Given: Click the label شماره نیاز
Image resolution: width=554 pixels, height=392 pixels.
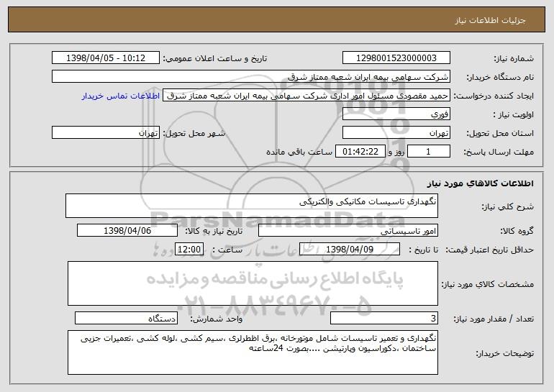Looking at the screenshot, I should [x=514, y=58].
